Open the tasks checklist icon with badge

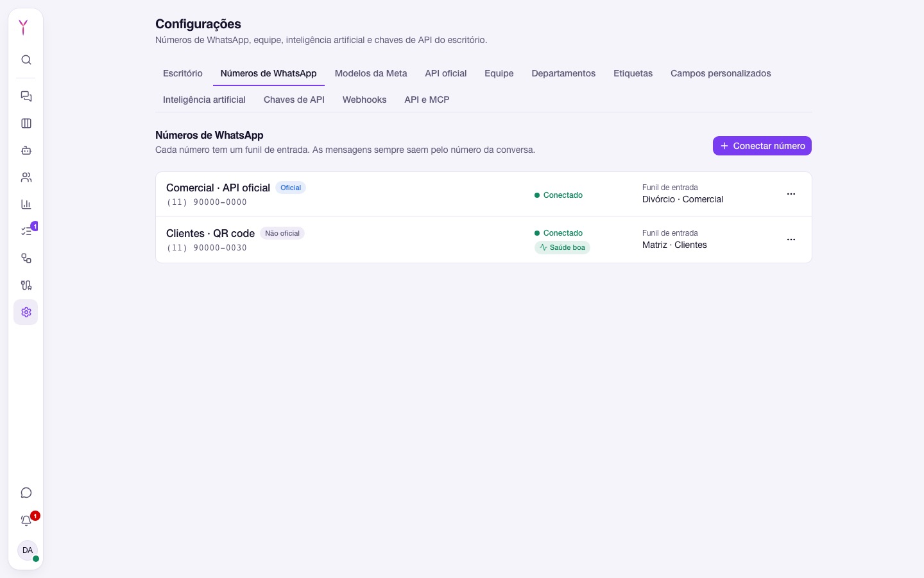click(26, 231)
